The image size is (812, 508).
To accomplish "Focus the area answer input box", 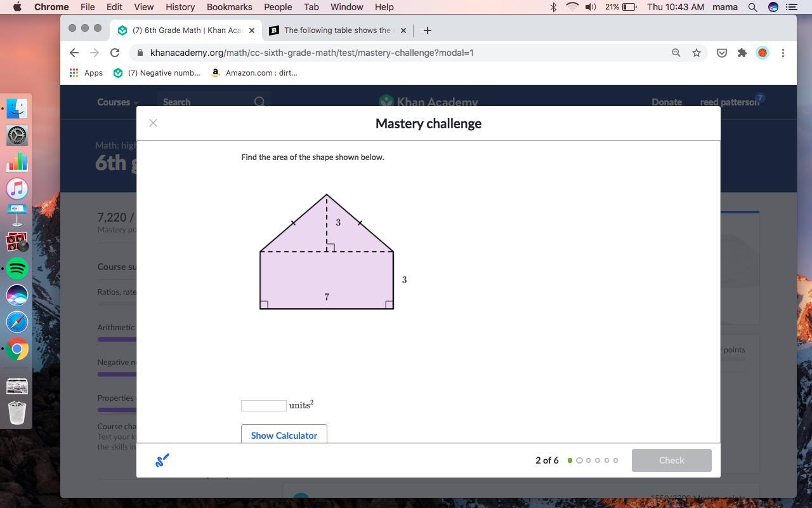I will [x=264, y=406].
